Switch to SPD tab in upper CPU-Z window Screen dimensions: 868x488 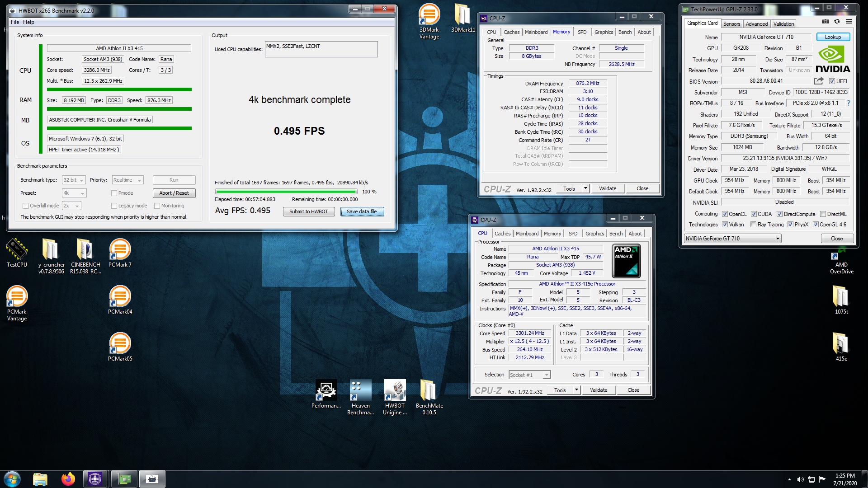tap(582, 32)
